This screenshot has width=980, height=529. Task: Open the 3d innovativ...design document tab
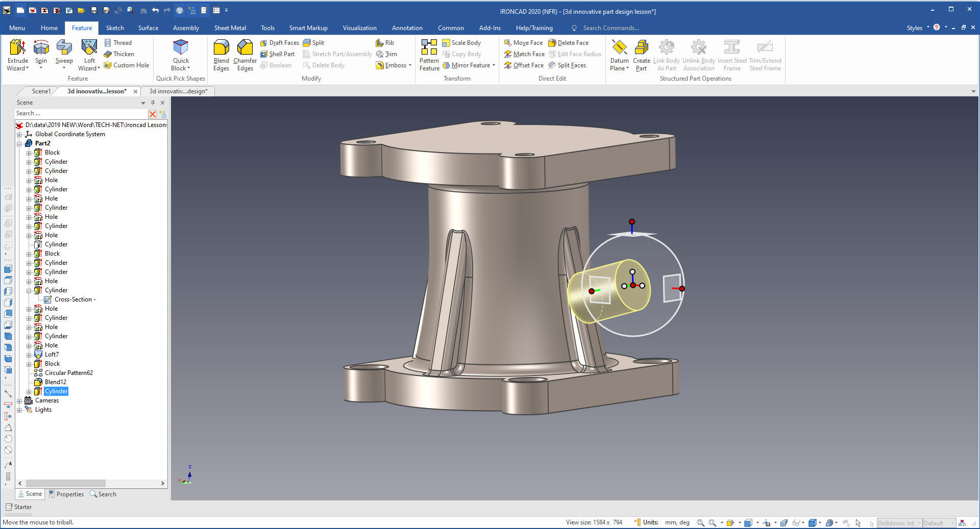coord(178,91)
